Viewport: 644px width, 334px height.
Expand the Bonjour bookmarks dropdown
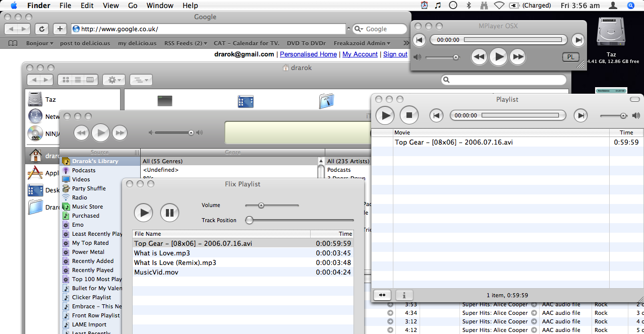click(x=40, y=43)
